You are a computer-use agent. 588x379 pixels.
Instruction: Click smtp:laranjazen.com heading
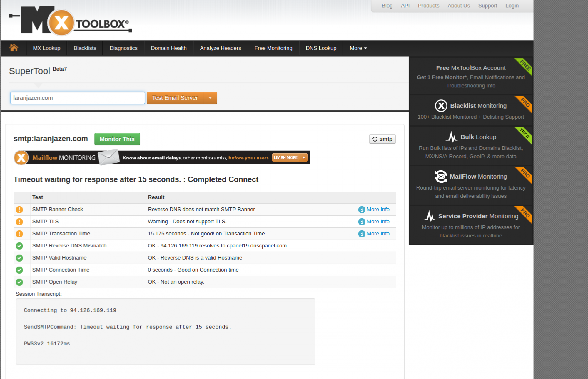[51, 139]
